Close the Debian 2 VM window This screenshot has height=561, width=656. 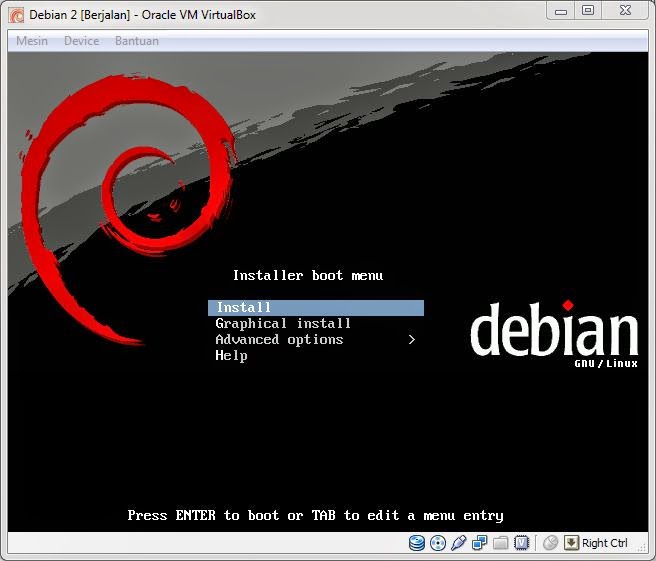click(x=625, y=11)
